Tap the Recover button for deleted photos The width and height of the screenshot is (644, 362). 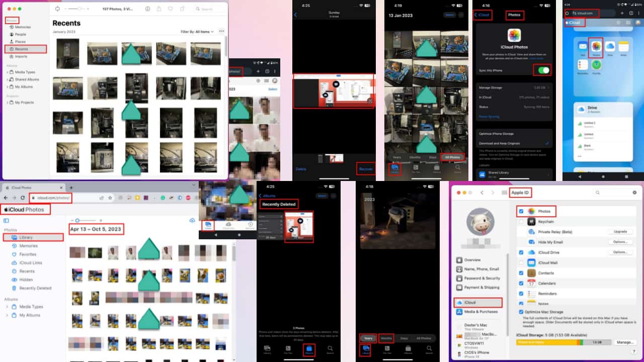366,169
